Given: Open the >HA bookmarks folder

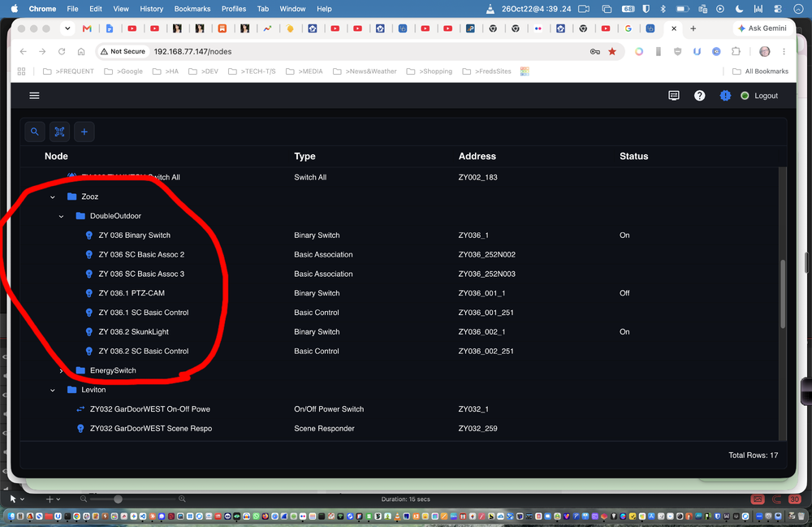Looking at the screenshot, I should pyautogui.click(x=166, y=71).
